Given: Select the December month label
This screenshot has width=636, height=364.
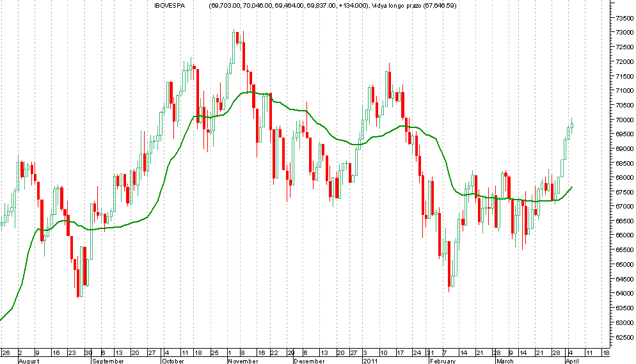Looking at the screenshot, I should [309, 361].
